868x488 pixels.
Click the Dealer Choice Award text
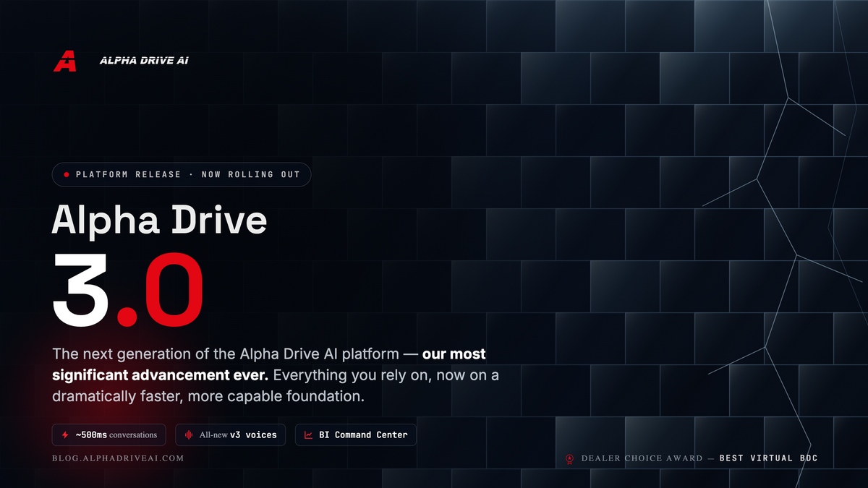click(x=642, y=458)
